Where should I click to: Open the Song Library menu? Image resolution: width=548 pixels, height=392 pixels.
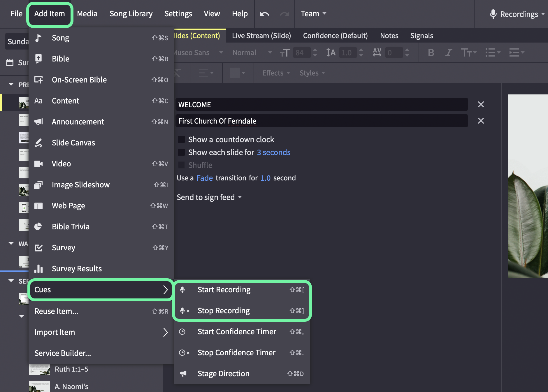pyautogui.click(x=131, y=14)
